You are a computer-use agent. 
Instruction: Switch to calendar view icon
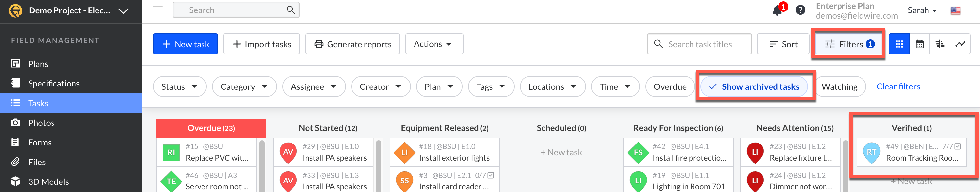pyautogui.click(x=919, y=44)
